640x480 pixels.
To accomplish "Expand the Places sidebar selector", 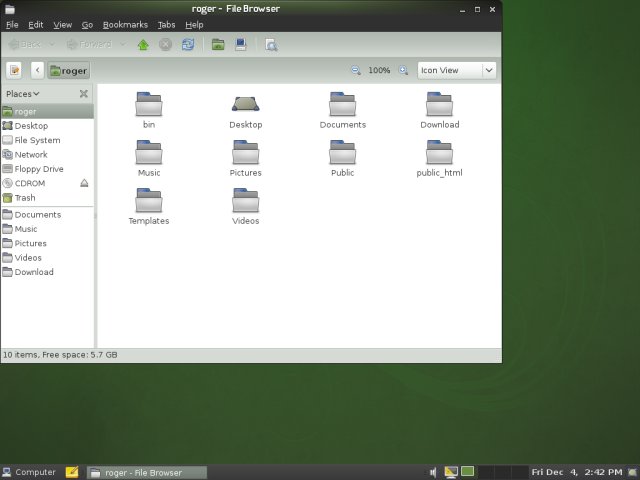I will (23, 94).
